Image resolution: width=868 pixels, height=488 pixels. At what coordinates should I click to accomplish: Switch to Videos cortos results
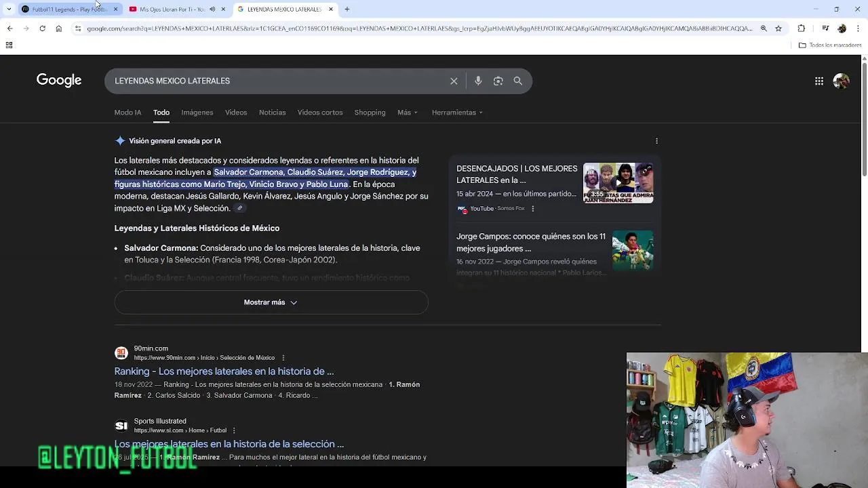click(320, 113)
